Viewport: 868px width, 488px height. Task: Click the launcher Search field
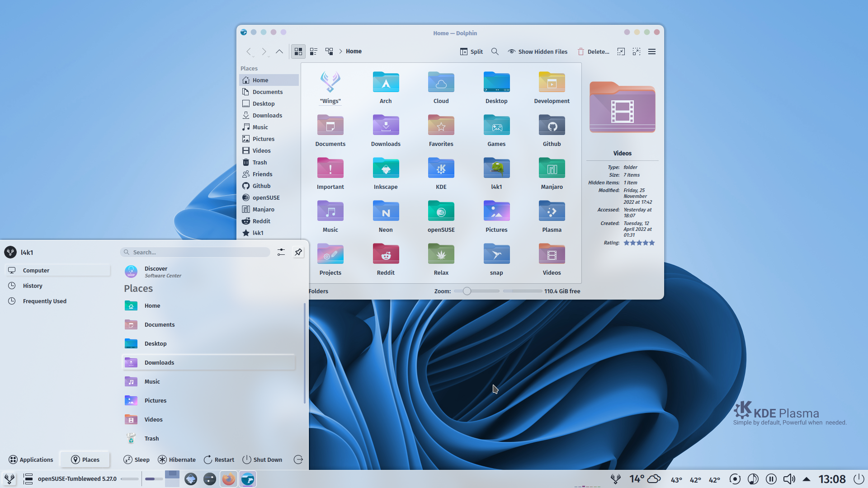[x=195, y=252]
